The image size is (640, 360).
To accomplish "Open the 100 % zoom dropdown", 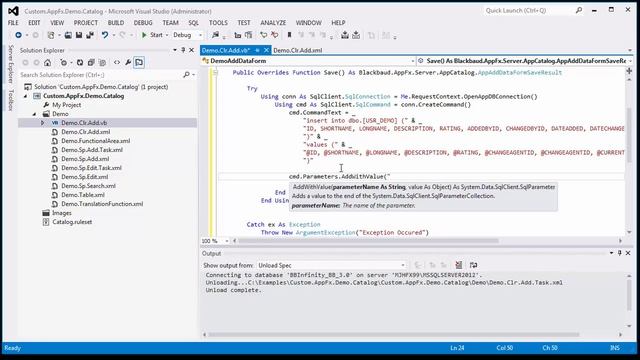I will (x=227, y=241).
